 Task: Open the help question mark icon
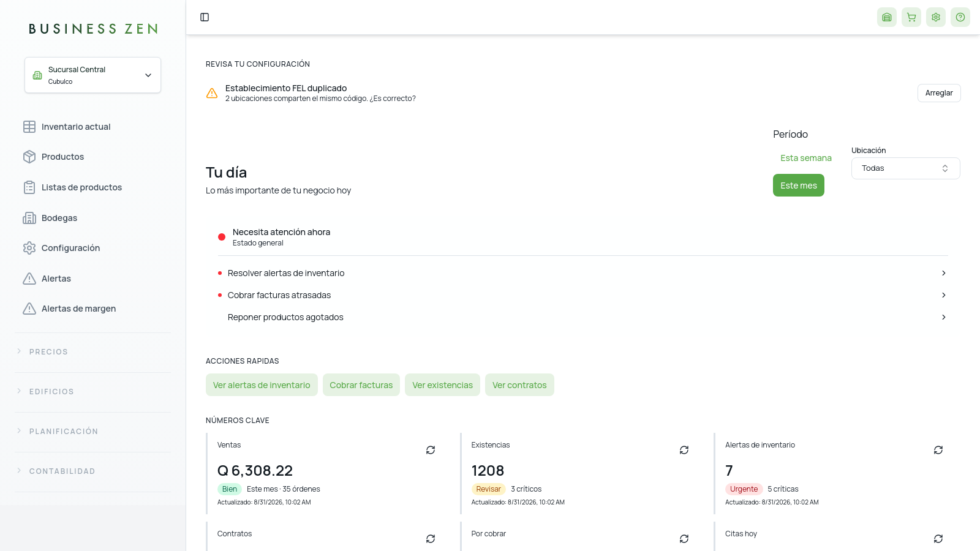960,17
